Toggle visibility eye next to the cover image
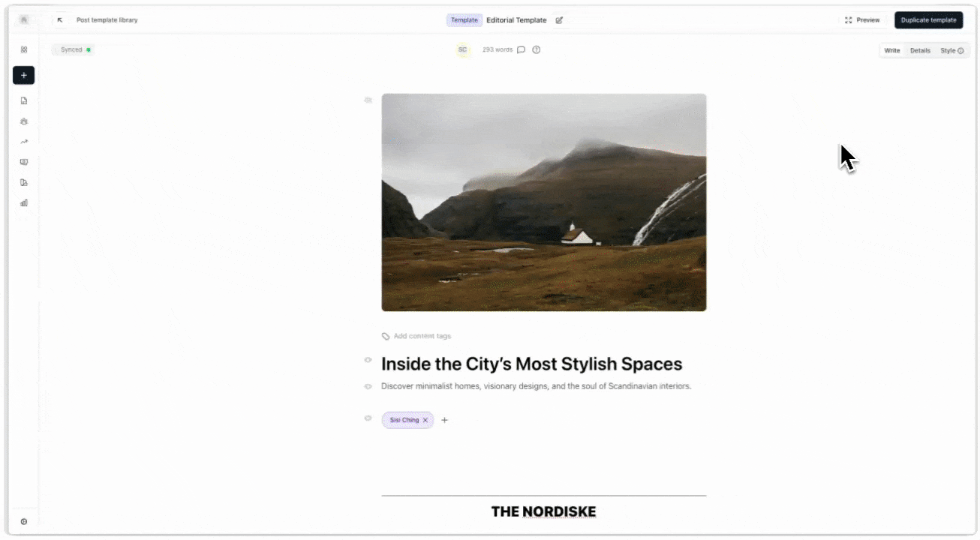Screen dimensions: 980x540 coord(368,100)
